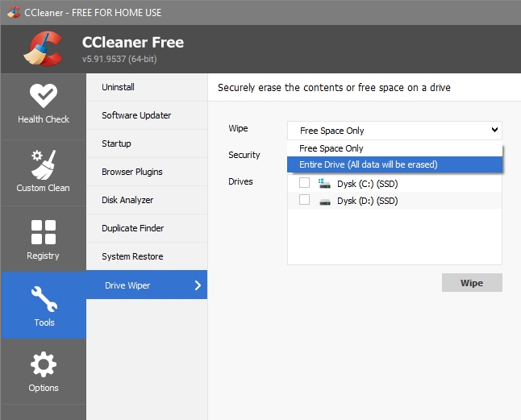Viewport: 521px width, 420px height.
Task: Expand Drive Wiper chevron arrow
Action: [198, 285]
